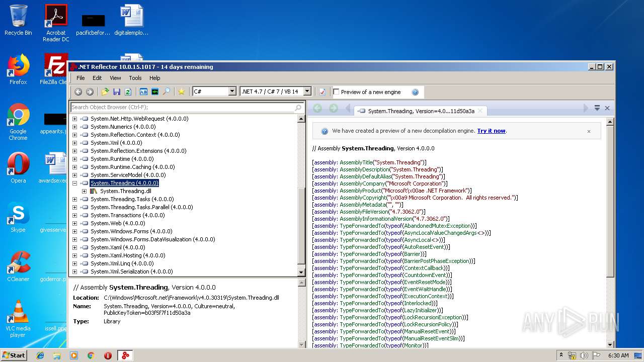This screenshot has height=362, width=644.
Task: Go forward using the toolbar Forward arrow
Action: (90, 92)
